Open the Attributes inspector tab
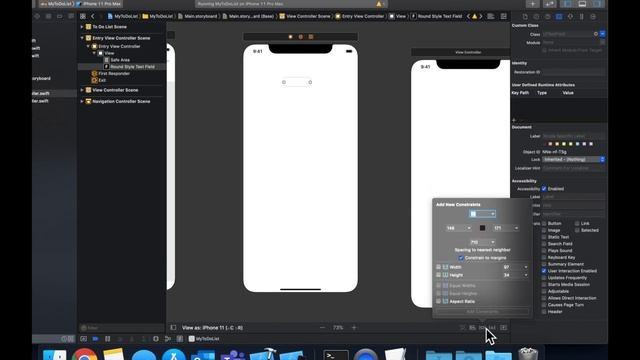This screenshot has width=640, height=360. tap(570, 17)
